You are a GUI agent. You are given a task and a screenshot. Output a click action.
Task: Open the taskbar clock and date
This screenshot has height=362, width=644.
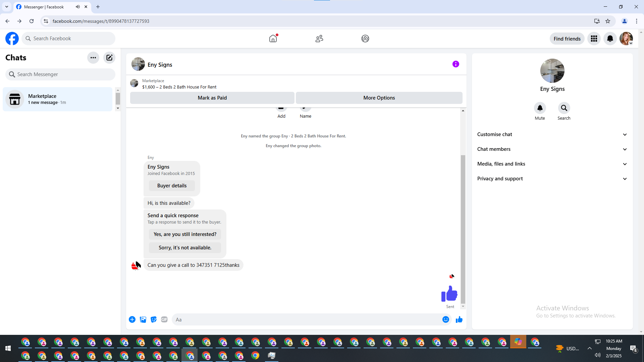pos(614,349)
